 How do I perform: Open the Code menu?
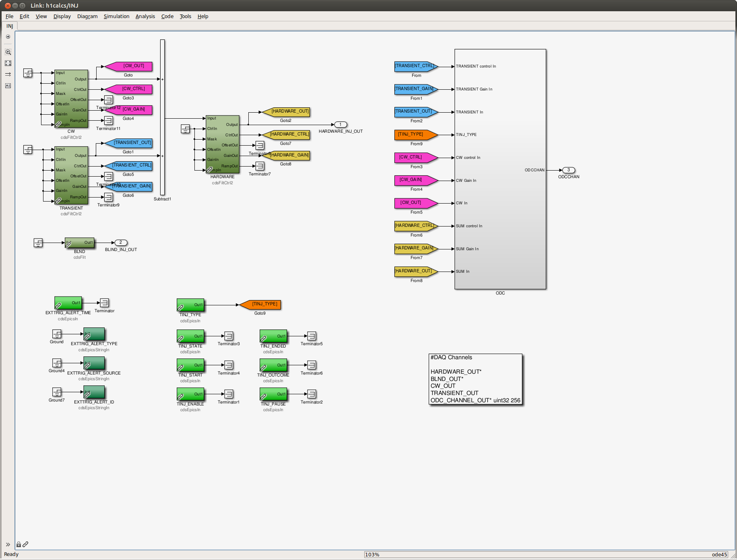click(x=167, y=16)
